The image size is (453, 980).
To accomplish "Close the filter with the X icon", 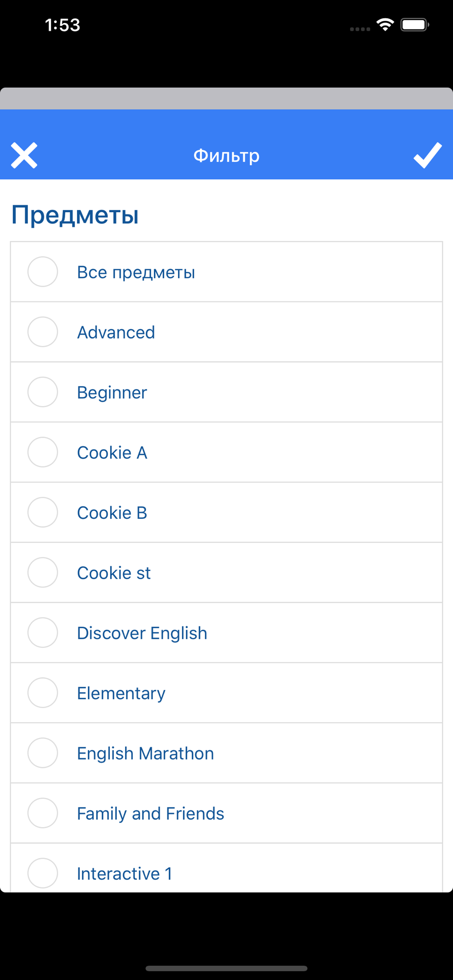I will [x=24, y=156].
